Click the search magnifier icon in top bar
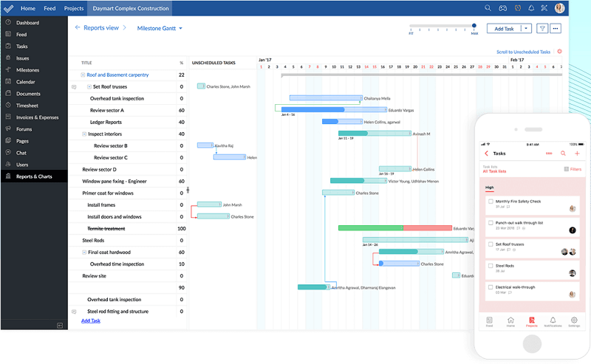591x364 pixels. (488, 8)
